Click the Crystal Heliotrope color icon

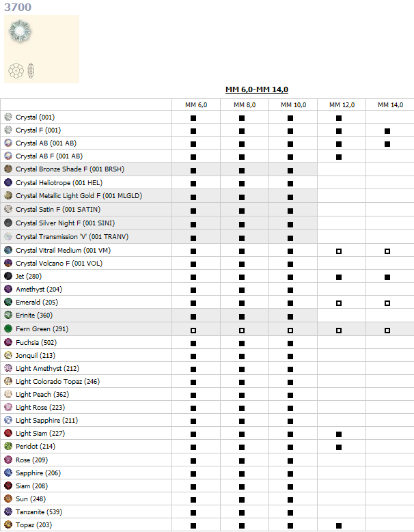pyautogui.click(x=8, y=182)
